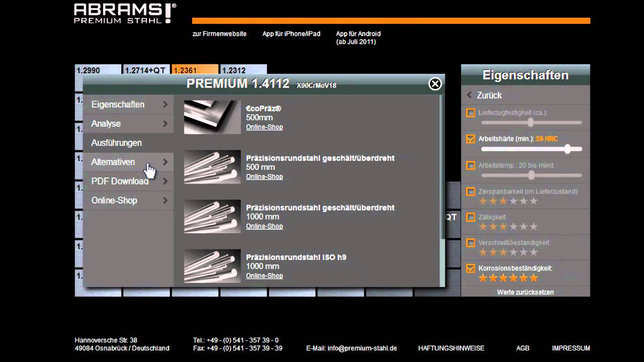Open the Online-Shop link under €coPräz®

coord(264,127)
